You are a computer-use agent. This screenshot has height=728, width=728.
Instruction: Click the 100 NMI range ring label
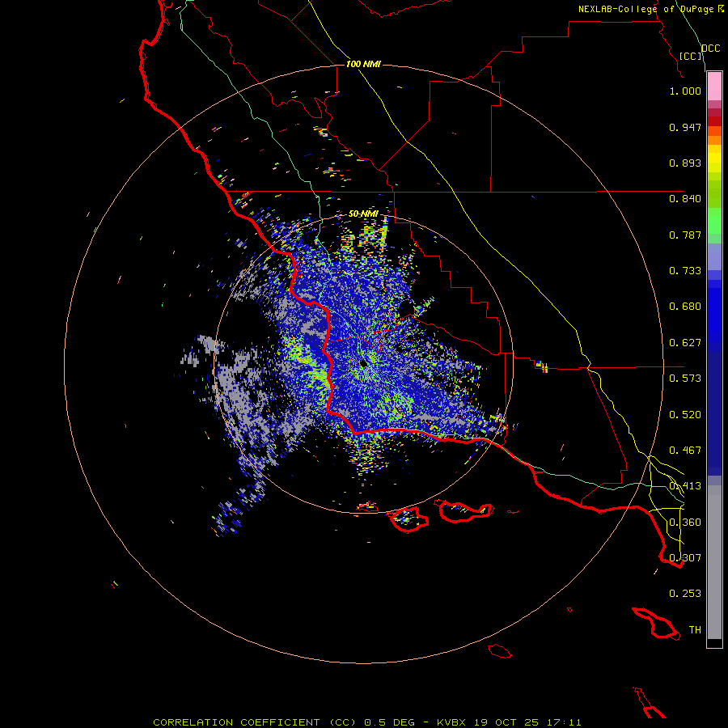[x=363, y=64]
